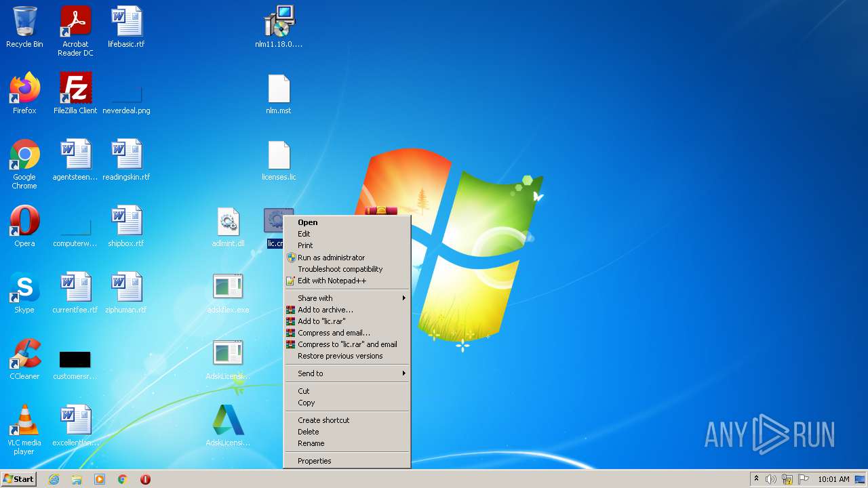The image size is (868, 488).
Task: Select the nlm11.18.0 installer icon
Action: tap(279, 27)
